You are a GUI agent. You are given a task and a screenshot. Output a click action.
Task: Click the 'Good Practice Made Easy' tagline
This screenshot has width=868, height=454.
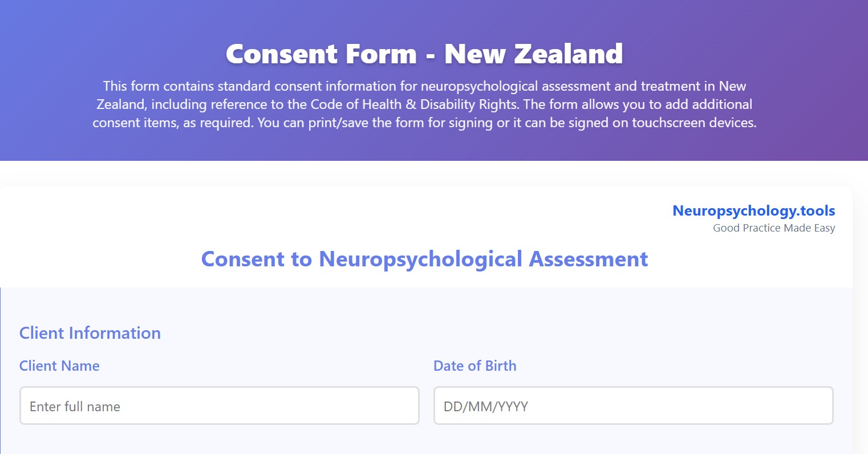773,228
